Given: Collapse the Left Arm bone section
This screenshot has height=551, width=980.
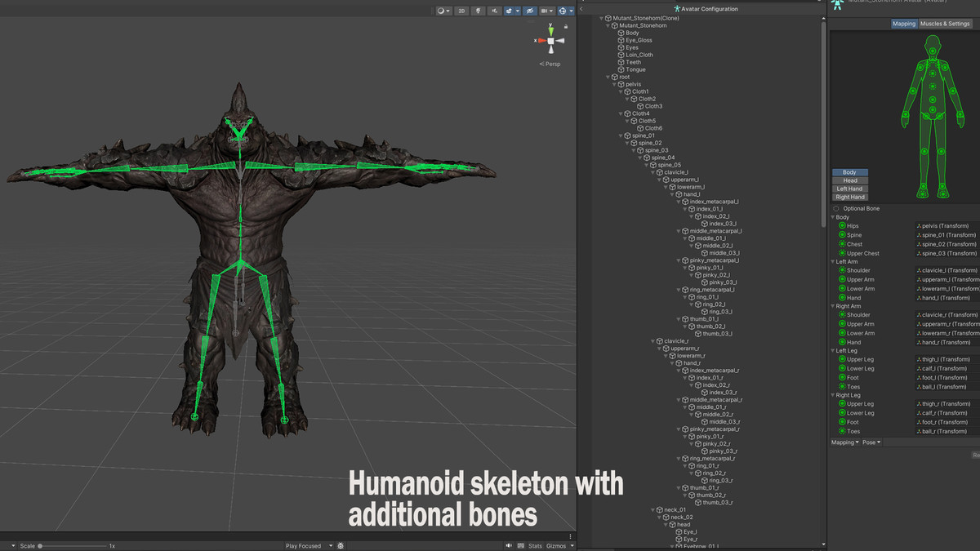Looking at the screenshot, I should pos(833,261).
